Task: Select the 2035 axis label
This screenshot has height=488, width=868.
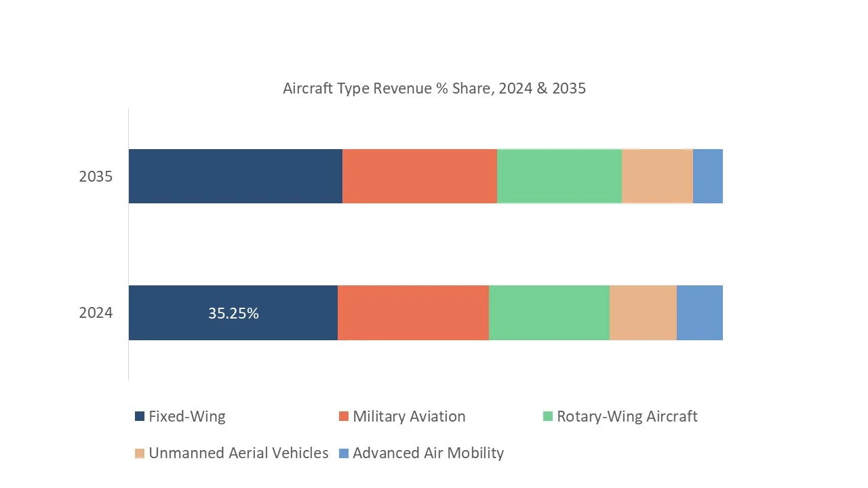Action: tap(96, 177)
